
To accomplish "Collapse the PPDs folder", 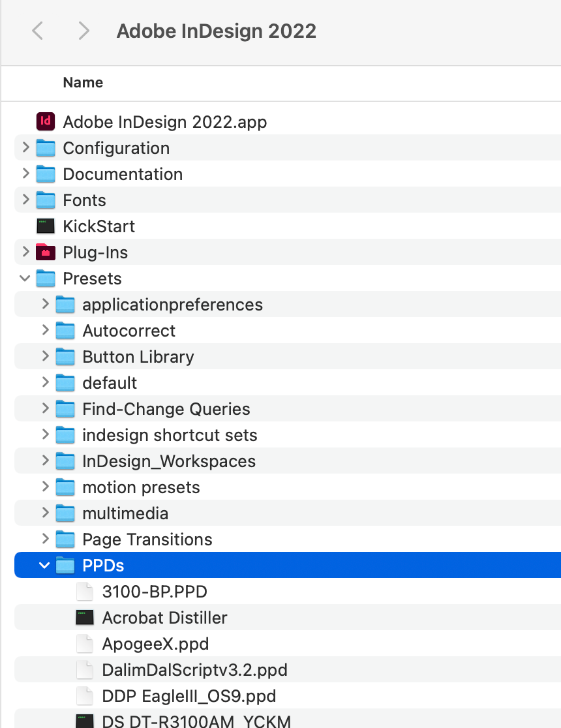I will (44, 566).
